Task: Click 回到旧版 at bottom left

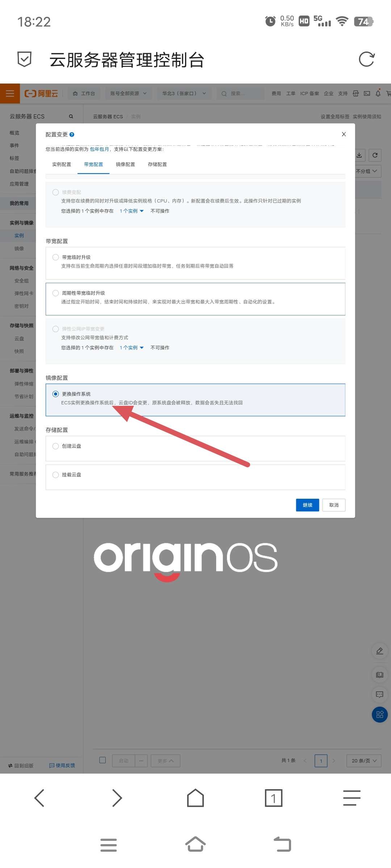Action: click(x=21, y=765)
